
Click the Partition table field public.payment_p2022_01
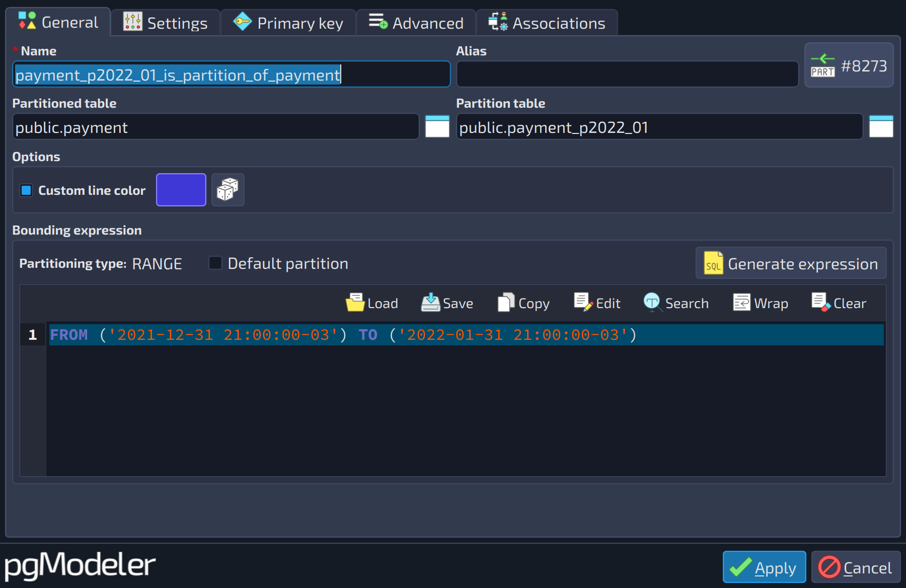coord(659,127)
